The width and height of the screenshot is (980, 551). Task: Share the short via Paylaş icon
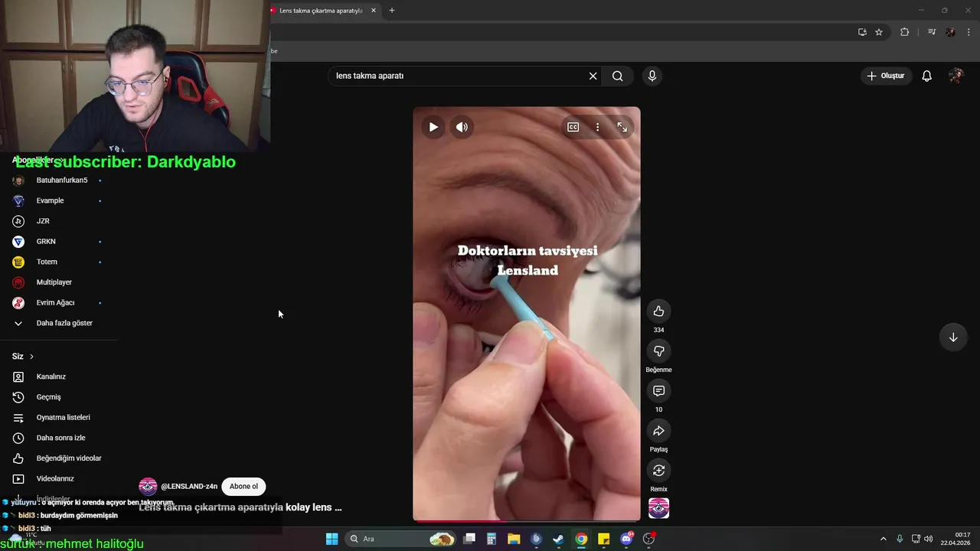tap(658, 430)
